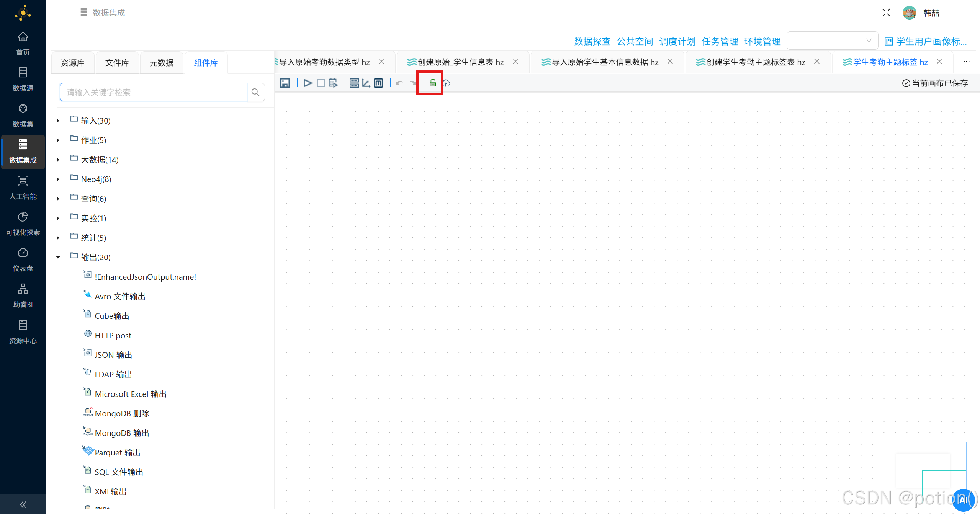Close the 导入原始考勤数据类型 hz tab
980x514 pixels.
381,62
